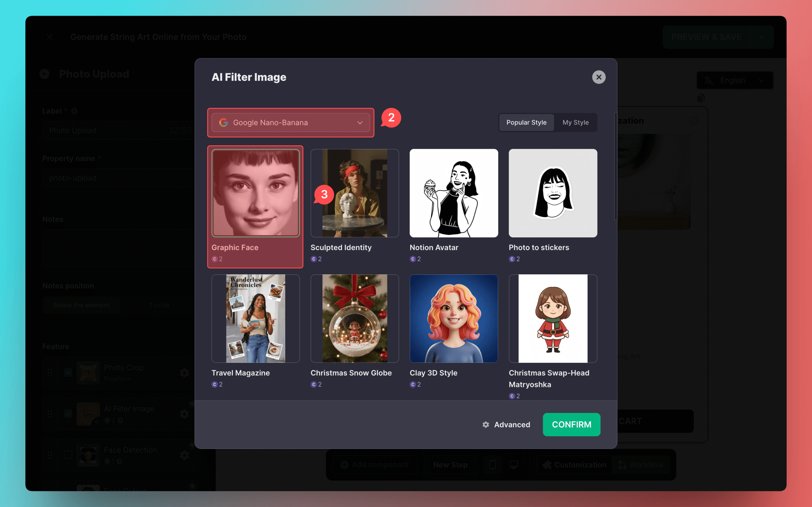Expand the English language dropdown
This screenshot has height=507, width=812.
(735, 81)
